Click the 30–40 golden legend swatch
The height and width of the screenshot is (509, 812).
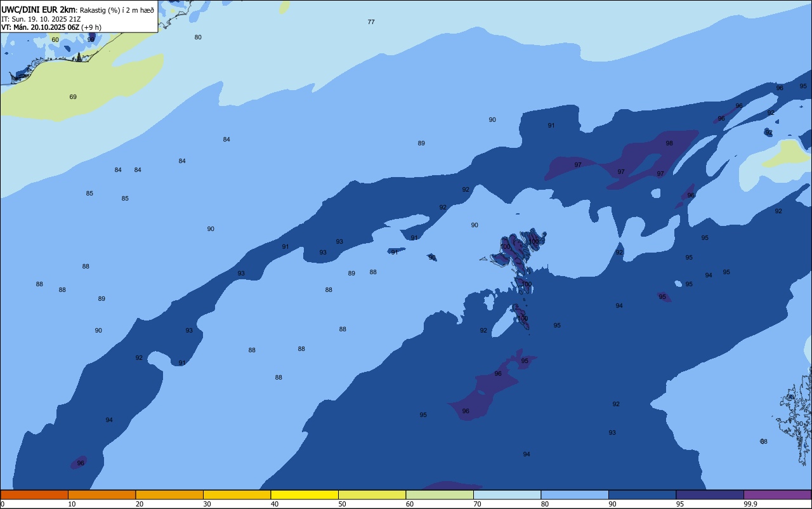pyautogui.click(x=237, y=494)
